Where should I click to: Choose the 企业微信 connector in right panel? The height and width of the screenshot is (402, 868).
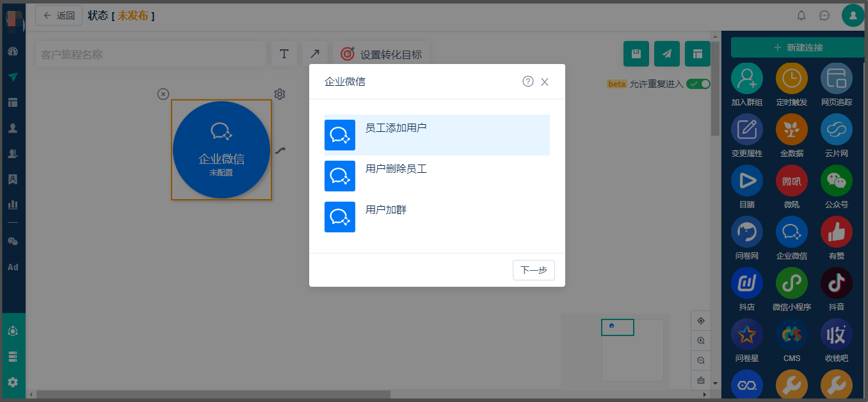(792, 232)
